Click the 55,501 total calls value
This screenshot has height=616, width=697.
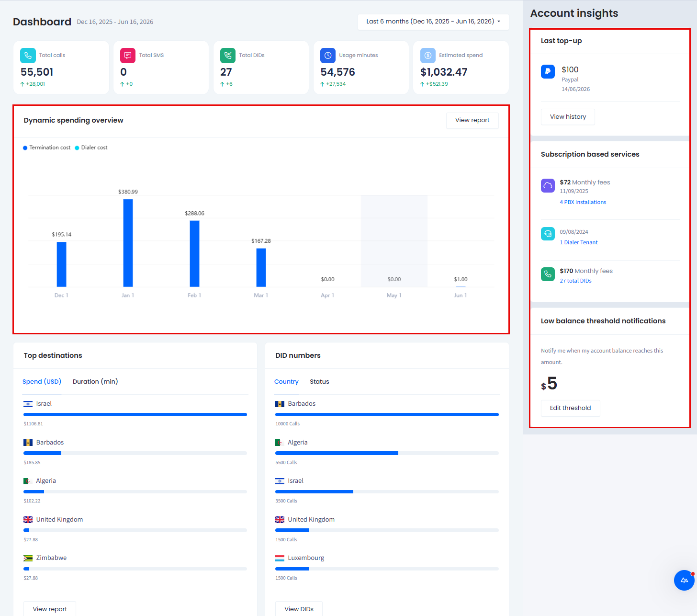pos(37,72)
